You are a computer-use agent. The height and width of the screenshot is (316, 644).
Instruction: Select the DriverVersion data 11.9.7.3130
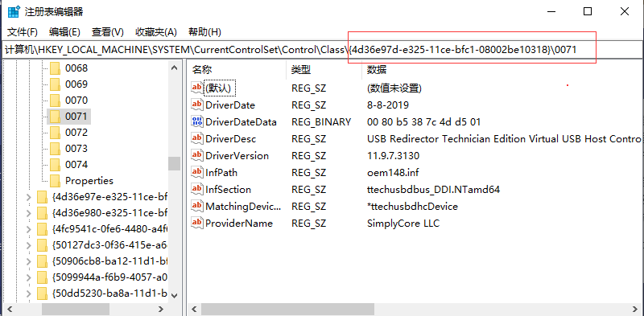coord(393,155)
